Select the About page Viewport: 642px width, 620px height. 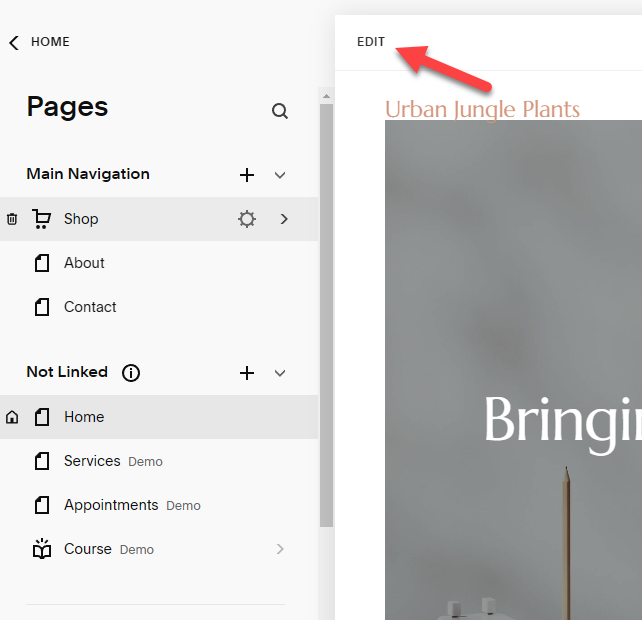[x=84, y=263]
